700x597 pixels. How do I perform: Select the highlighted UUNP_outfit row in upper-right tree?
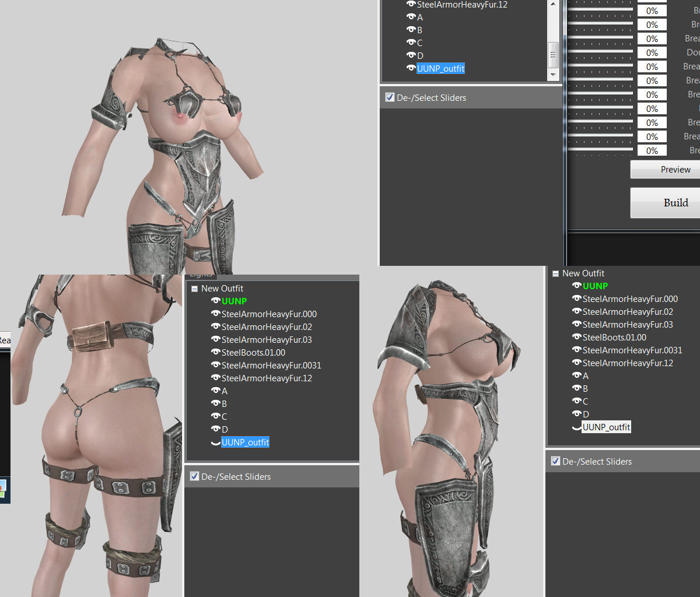(441, 69)
